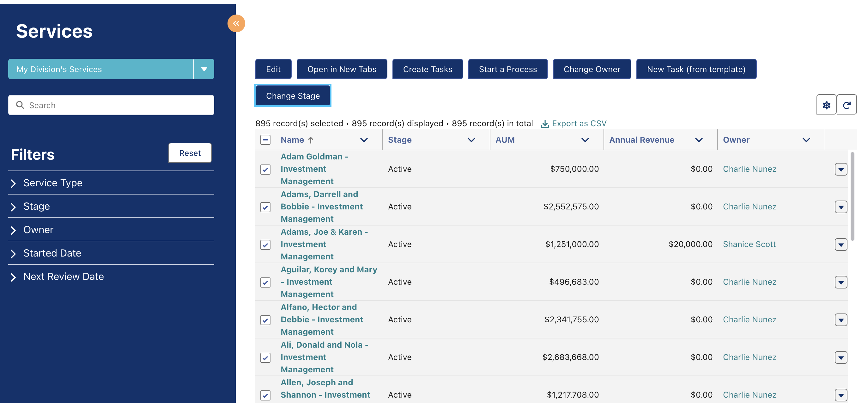868x403 pixels.
Task: Uncheck Ali, Donald and Nola row checkbox
Action: tap(265, 357)
